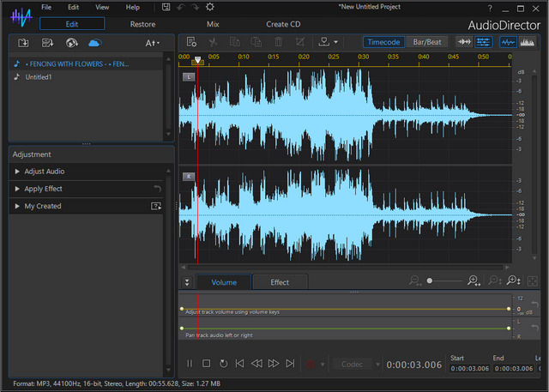The width and height of the screenshot is (549, 392).
Task: Click the CyberLink cloud icon
Action: pos(94,42)
